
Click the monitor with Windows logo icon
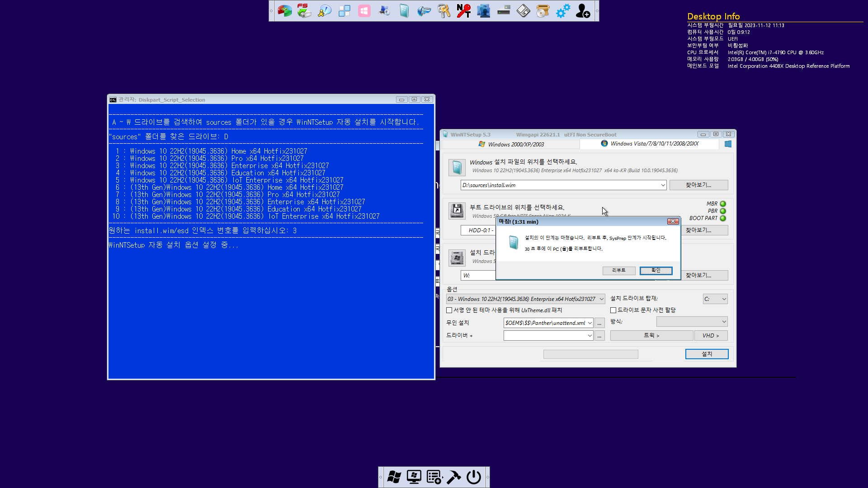(x=414, y=477)
